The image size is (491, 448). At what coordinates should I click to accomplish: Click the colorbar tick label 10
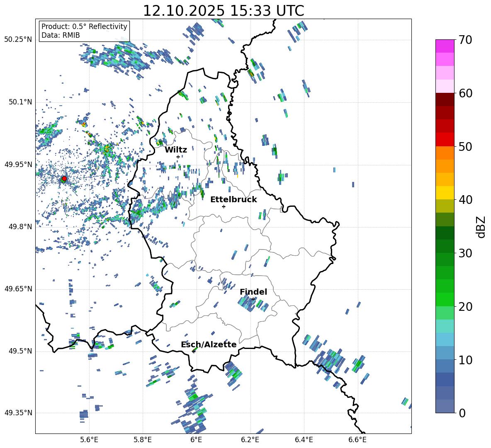click(x=466, y=360)
